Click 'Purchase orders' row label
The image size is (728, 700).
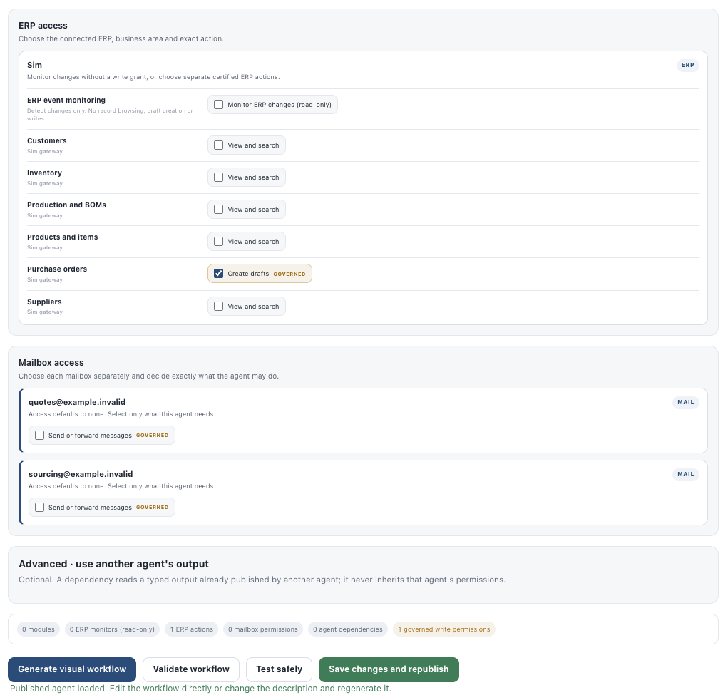click(57, 269)
